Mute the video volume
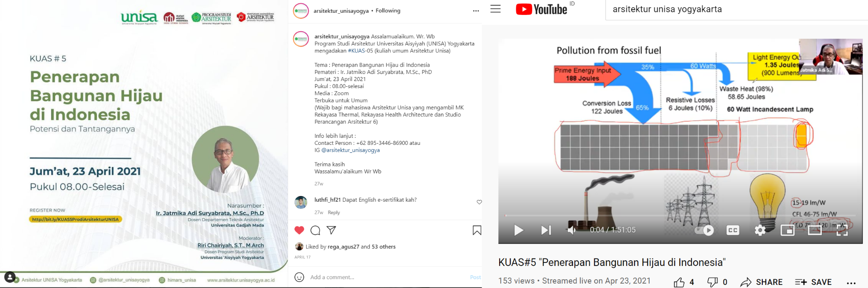Viewport: 868px width, 288px height. pyautogui.click(x=571, y=230)
